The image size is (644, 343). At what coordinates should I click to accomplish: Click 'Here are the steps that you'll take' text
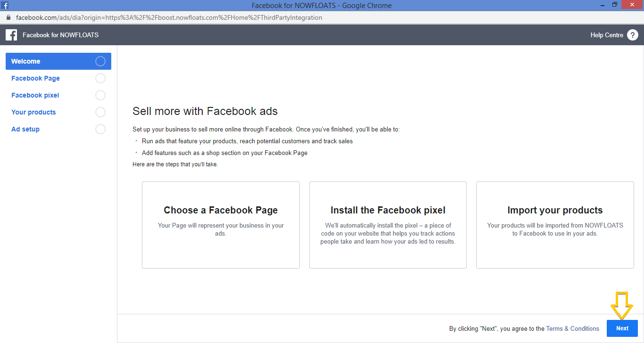[x=175, y=164]
